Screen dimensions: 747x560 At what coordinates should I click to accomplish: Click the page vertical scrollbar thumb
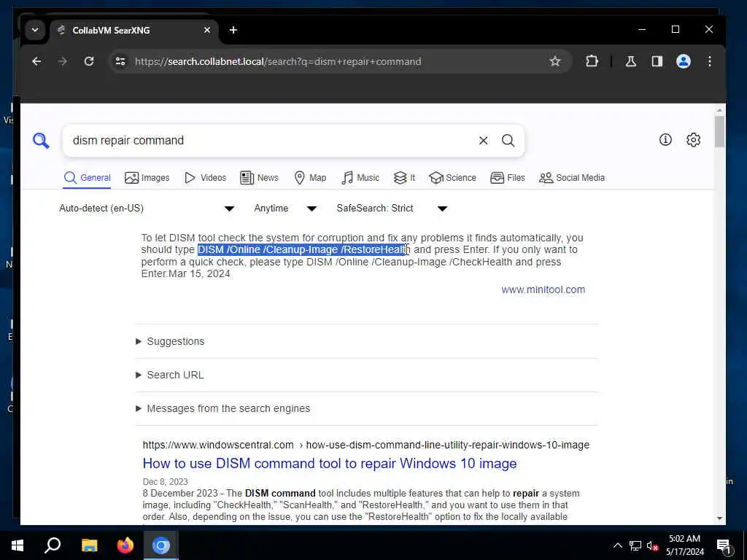point(719,132)
